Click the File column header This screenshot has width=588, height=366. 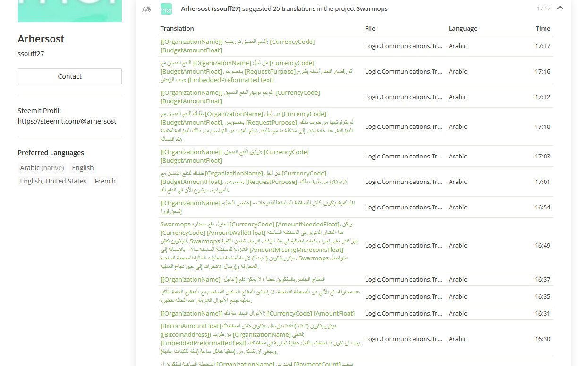370,28
